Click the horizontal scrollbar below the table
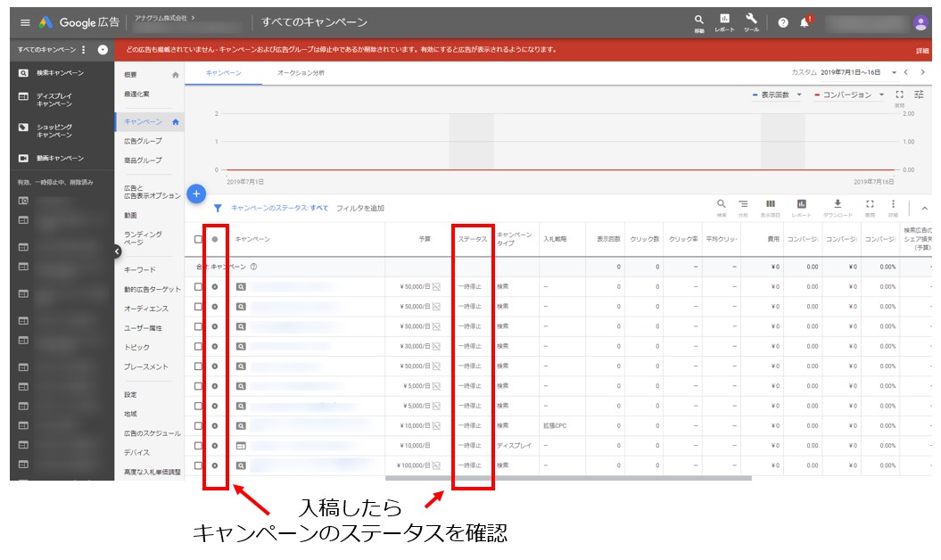Screen dimensions: 941x560 [x=615, y=478]
